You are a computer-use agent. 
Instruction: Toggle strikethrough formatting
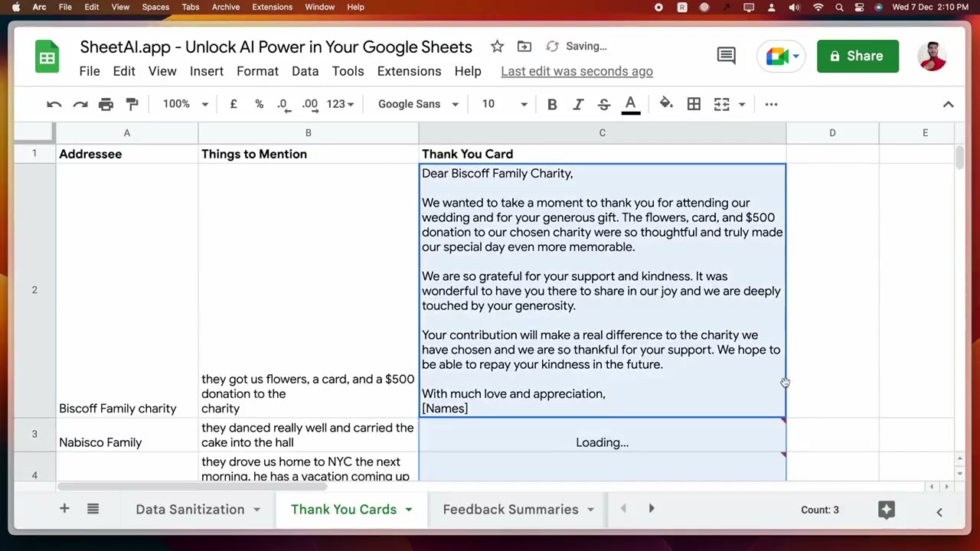(x=603, y=104)
